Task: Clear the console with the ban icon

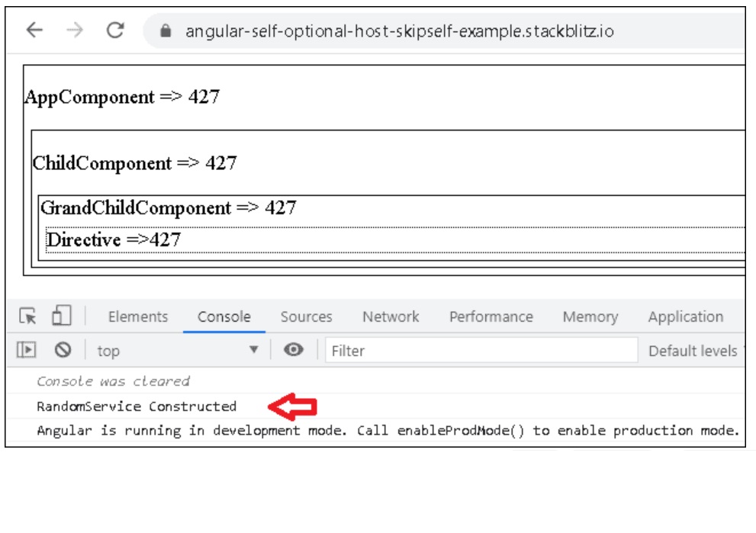Action: tap(63, 350)
